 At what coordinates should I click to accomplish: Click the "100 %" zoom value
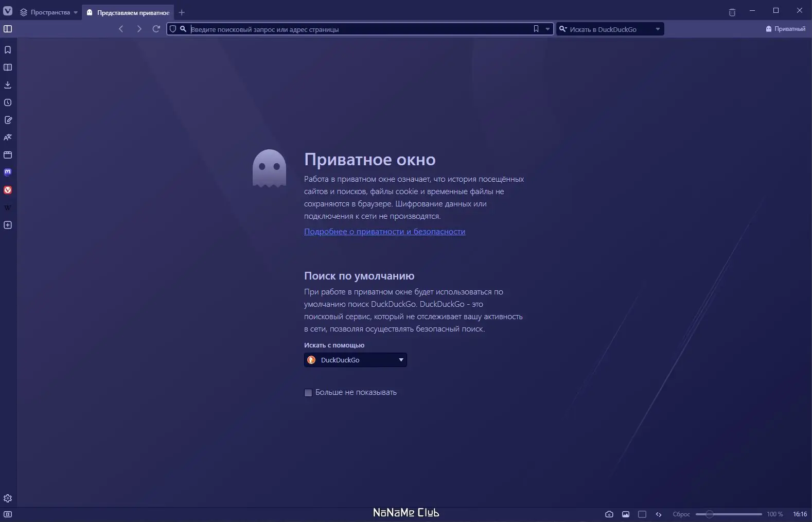click(x=775, y=514)
